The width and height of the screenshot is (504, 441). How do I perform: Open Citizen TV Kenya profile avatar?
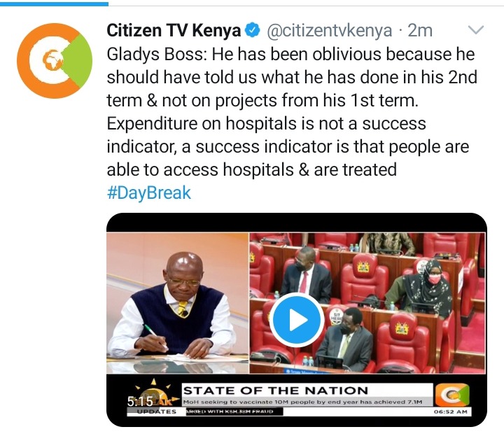(55, 60)
